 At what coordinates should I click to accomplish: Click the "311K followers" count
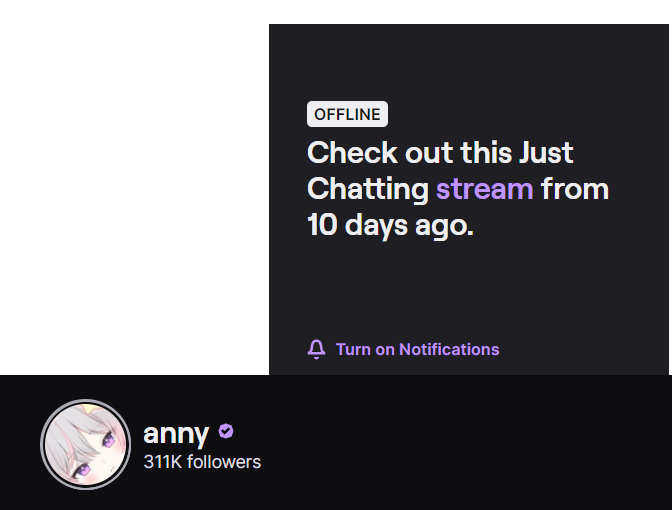202,462
